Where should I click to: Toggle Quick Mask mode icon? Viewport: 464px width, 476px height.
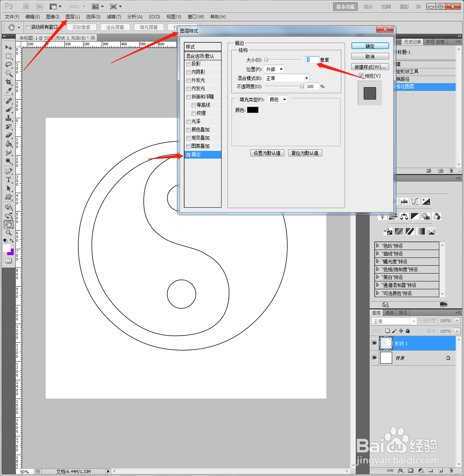coord(8,261)
